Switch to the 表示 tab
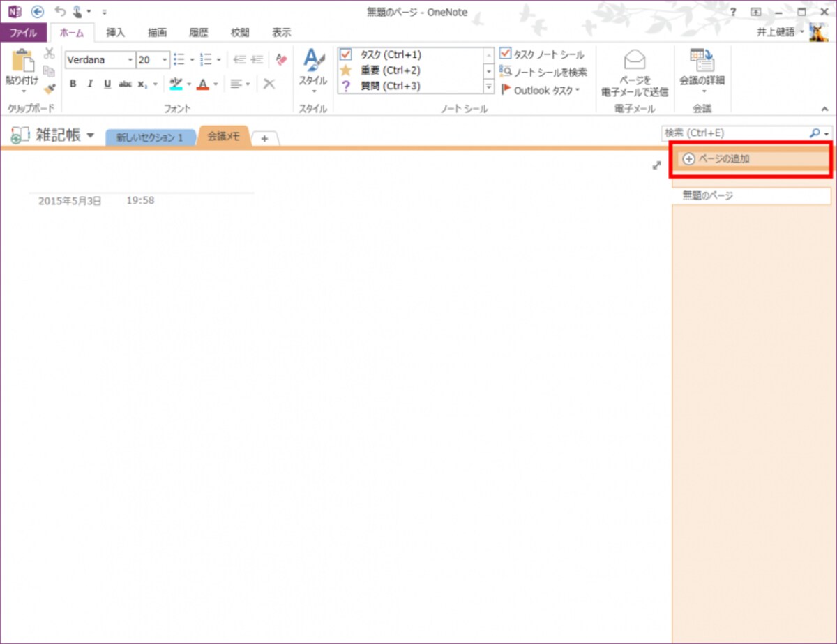837x644 pixels. [282, 32]
